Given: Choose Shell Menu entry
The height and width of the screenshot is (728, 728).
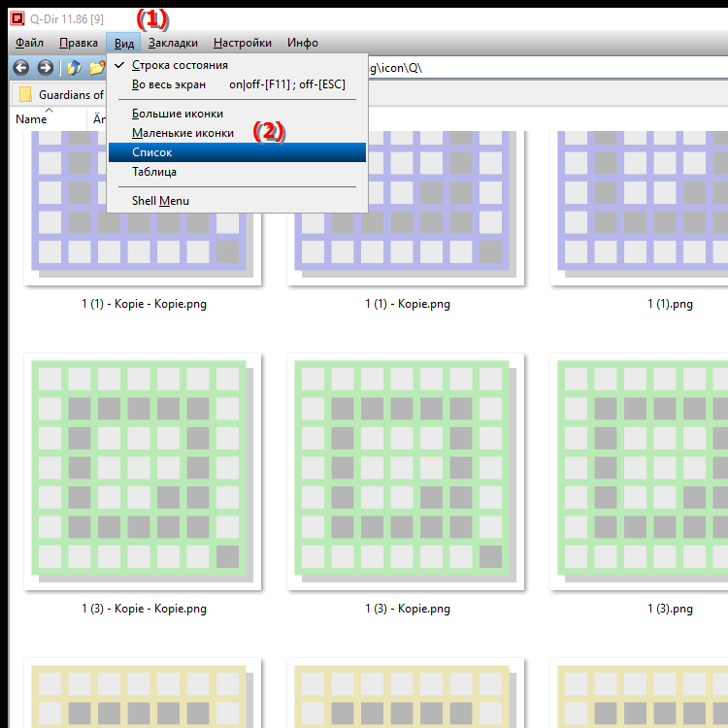Looking at the screenshot, I should point(237,201).
